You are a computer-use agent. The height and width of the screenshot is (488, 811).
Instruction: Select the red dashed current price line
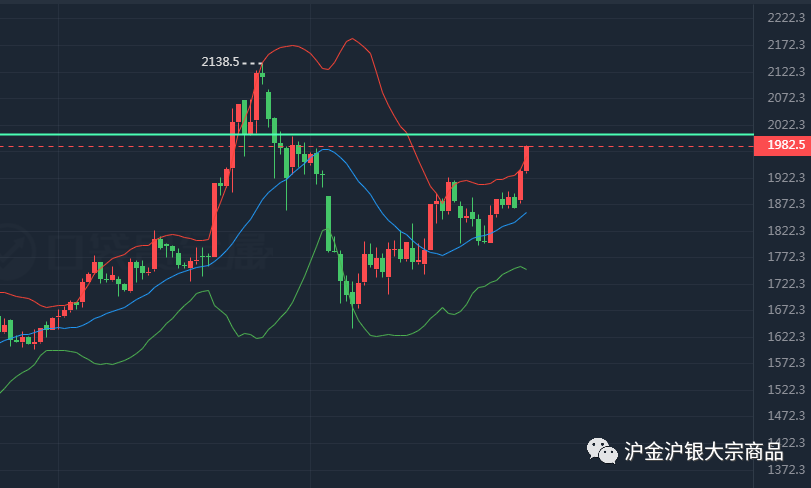pyautogui.click(x=377, y=147)
